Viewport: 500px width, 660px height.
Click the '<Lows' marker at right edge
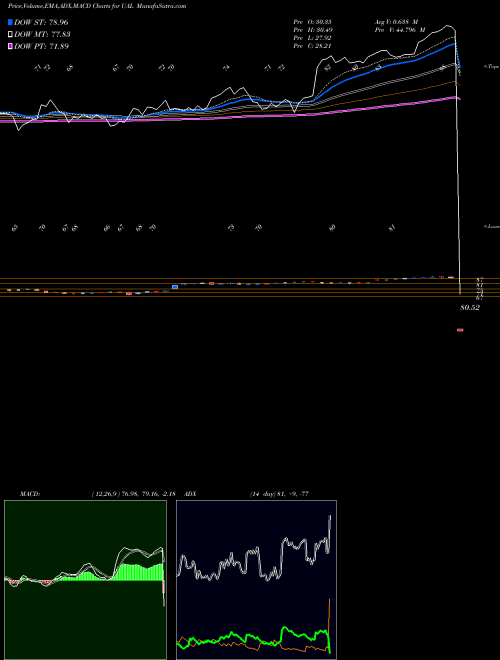492,226
